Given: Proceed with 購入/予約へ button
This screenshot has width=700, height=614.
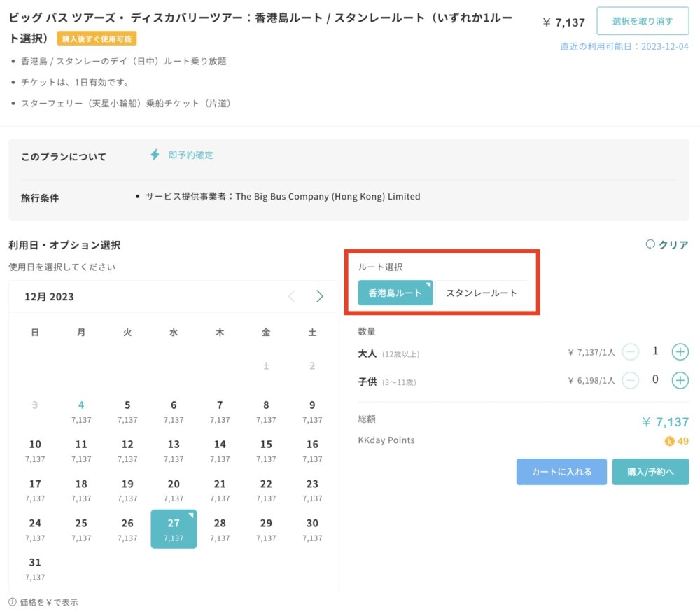Looking at the screenshot, I should coord(650,472).
